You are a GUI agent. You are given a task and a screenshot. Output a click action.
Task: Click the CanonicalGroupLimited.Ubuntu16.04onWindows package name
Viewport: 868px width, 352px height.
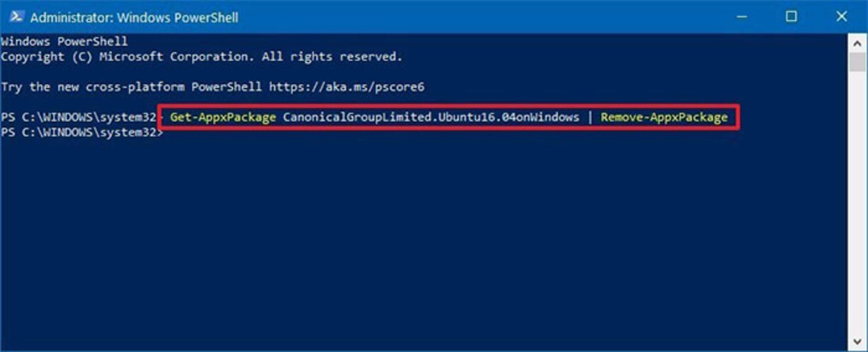(x=431, y=117)
